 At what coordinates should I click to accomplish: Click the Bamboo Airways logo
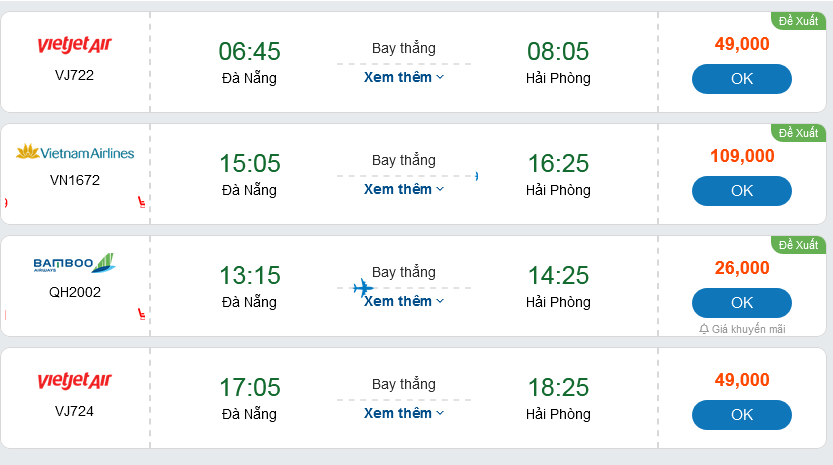[x=75, y=264]
